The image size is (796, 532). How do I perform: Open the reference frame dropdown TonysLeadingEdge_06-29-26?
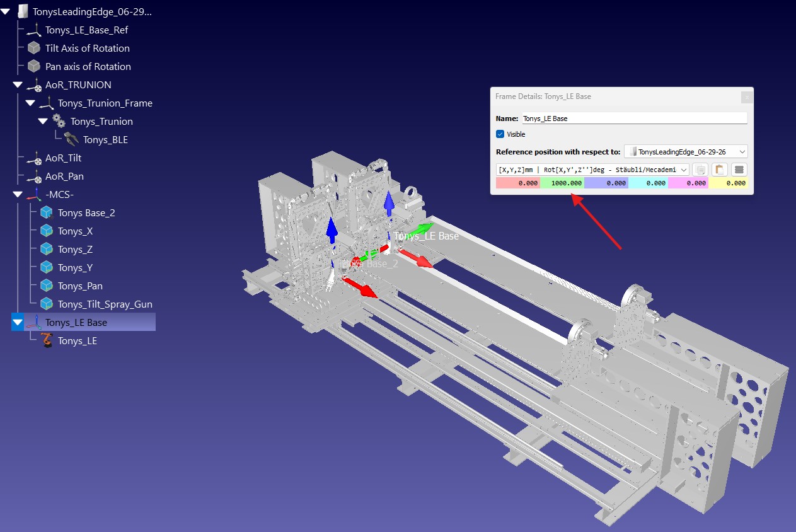[686, 152]
